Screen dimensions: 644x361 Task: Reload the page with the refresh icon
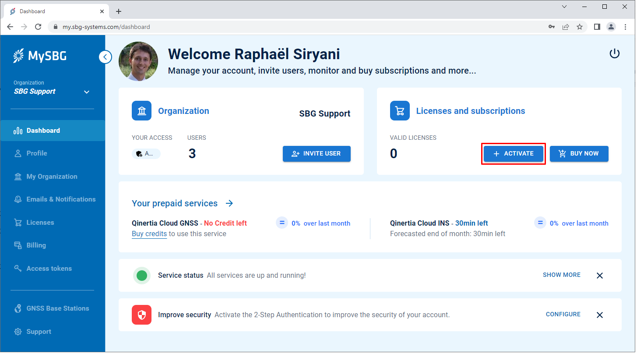tap(38, 27)
